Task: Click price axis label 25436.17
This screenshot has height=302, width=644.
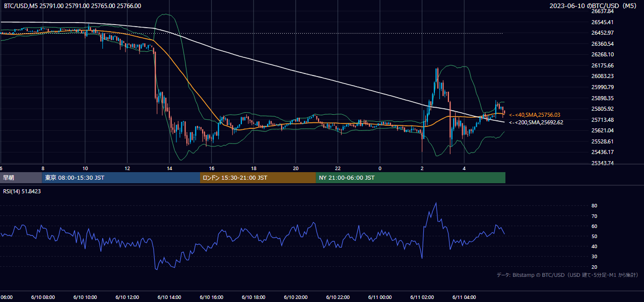Action: pyautogui.click(x=602, y=152)
